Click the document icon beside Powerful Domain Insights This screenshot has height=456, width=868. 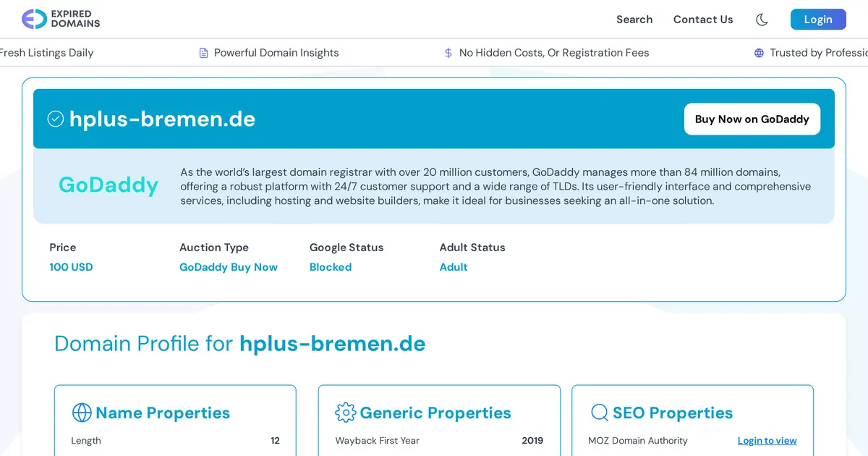pos(204,53)
